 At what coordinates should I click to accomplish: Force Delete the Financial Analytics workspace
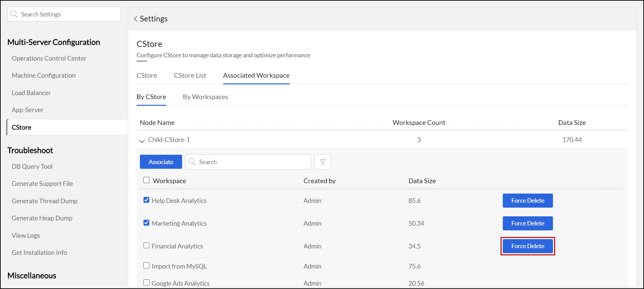click(528, 246)
